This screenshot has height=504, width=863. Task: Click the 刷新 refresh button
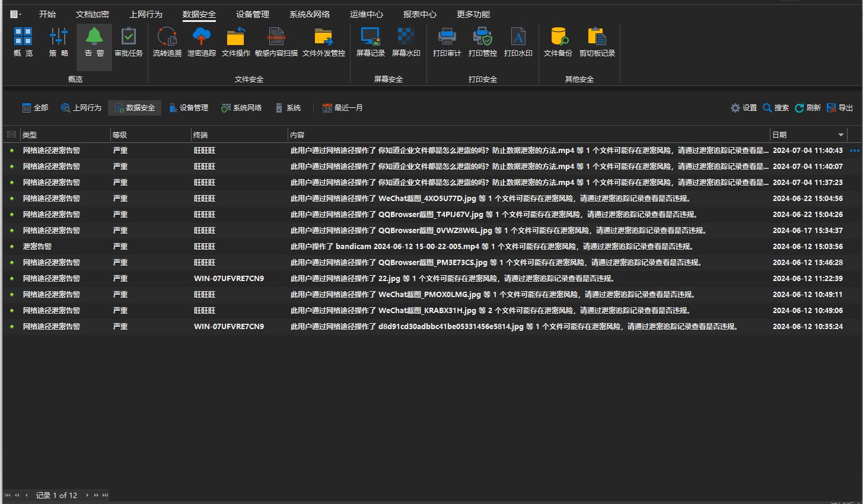[808, 108]
